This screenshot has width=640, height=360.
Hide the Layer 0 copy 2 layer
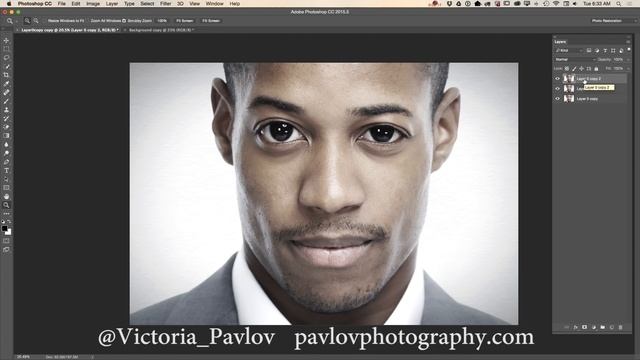click(x=558, y=79)
